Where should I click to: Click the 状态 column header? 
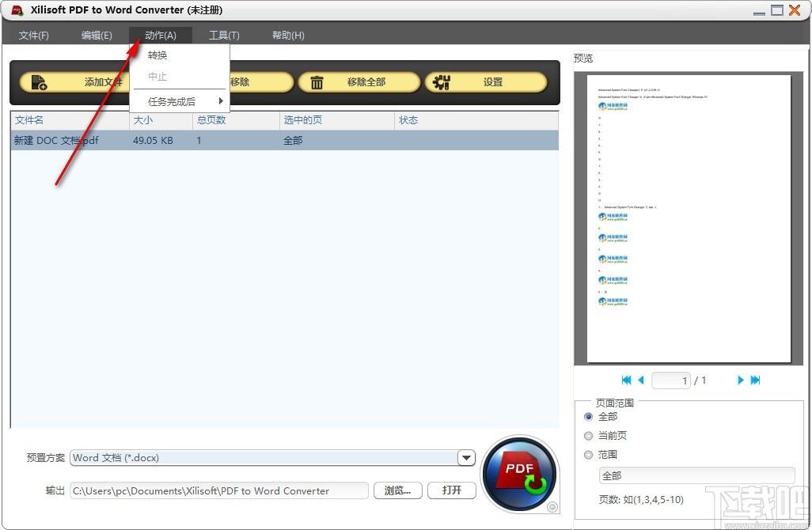pyautogui.click(x=476, y=120)
